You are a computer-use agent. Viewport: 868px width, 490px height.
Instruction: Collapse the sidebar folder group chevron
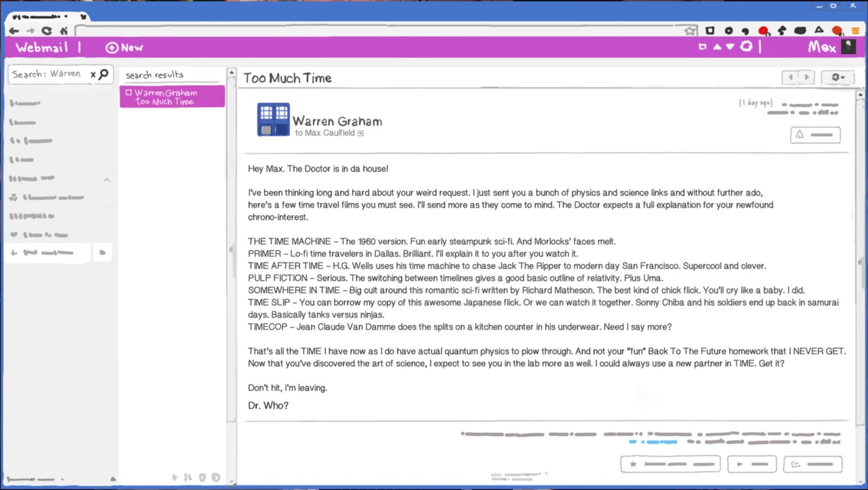[x=107, y=179]
